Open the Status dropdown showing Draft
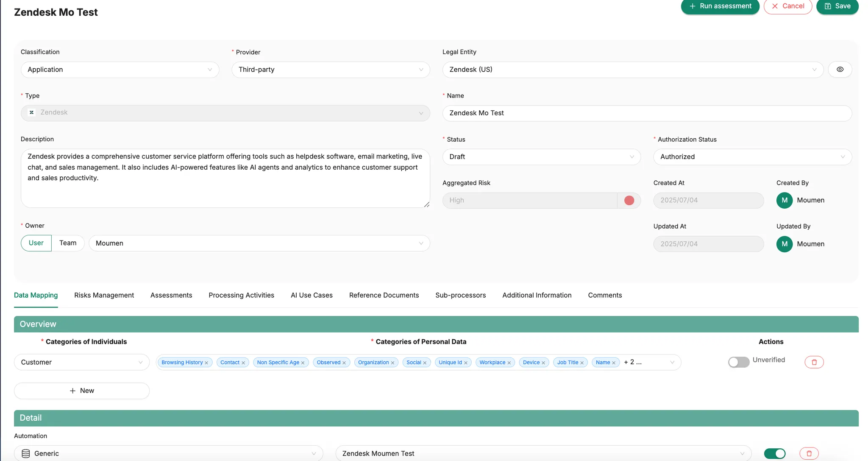Screen dimensions: 868x461 pyautogui.click(x=542, y=157)
